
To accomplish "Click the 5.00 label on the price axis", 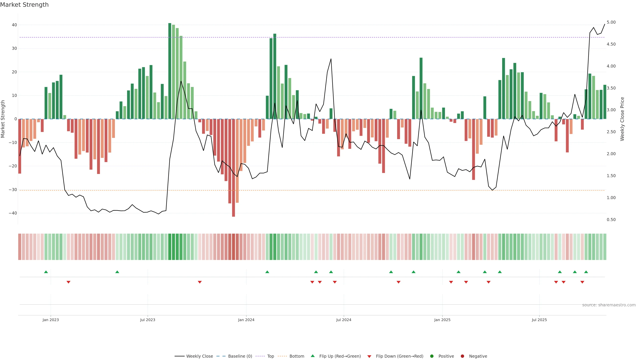I will click(x=611, y=22).
